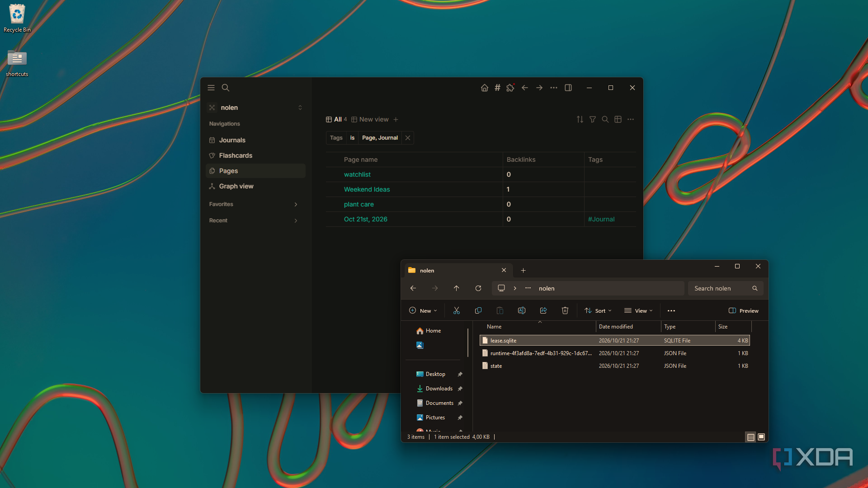This screenshot has height=488, width=868.
Task: Open Flashcards in Logseq navigation
Action: (x=255, y=155)
